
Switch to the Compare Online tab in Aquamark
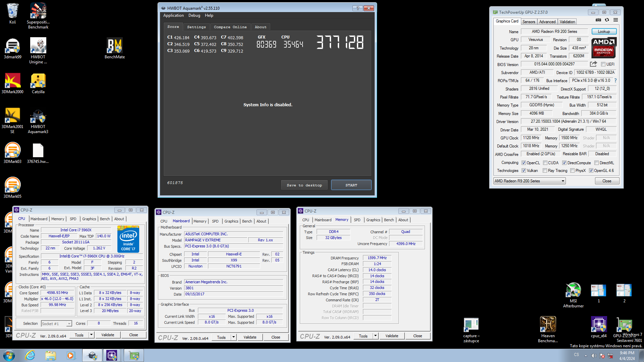[x=230, y=27]
